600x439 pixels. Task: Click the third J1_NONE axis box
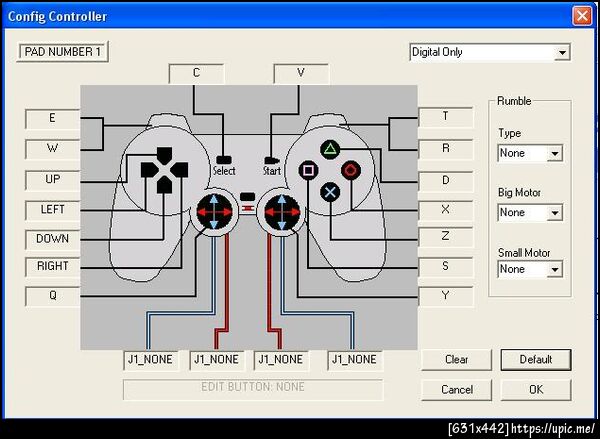coord(281,360)
